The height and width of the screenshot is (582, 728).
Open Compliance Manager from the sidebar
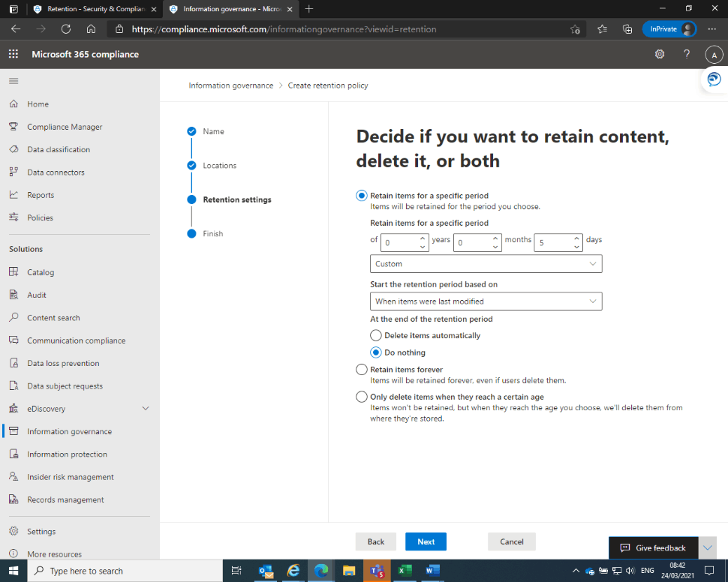65,127
